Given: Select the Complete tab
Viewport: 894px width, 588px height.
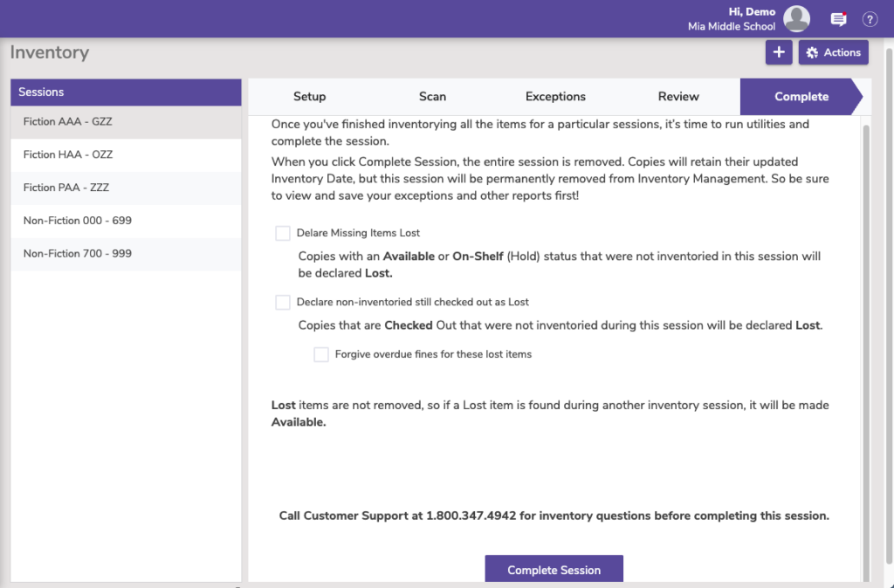Looking at the screenshot, I should tap(801, 97).
